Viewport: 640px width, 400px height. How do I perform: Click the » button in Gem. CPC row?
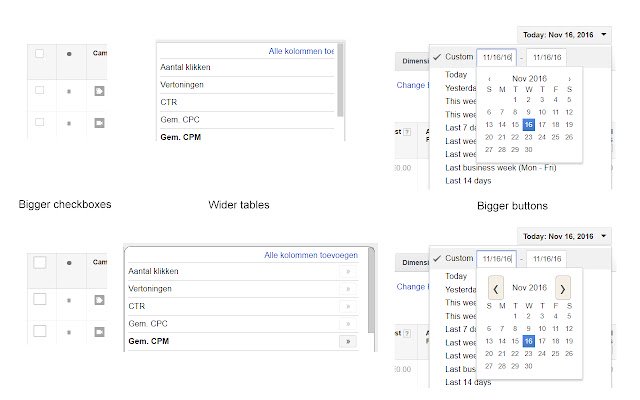coord(348,324)
